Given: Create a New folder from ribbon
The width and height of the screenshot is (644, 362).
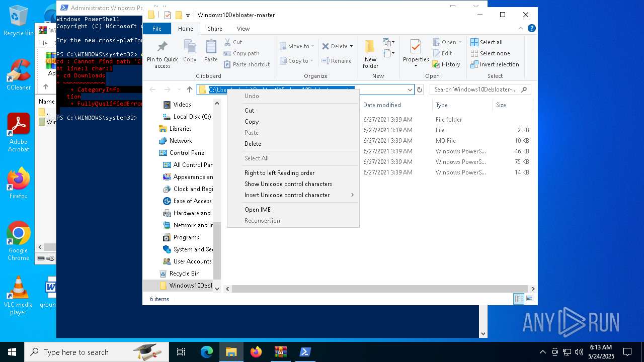Looking at the screenshot, I should point(370,53).
